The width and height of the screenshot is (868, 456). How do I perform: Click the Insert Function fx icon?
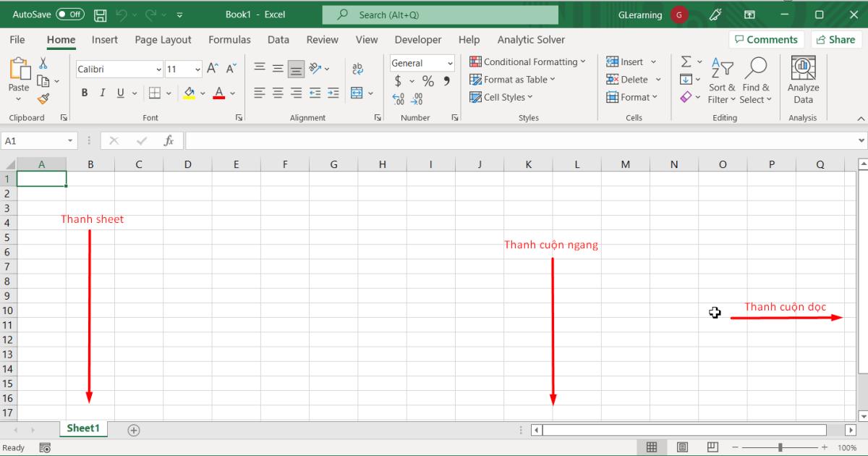169,141
